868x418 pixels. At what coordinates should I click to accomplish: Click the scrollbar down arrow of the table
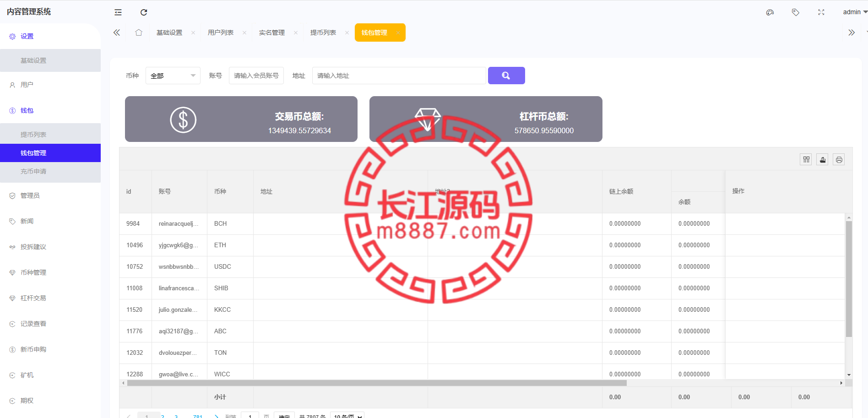(x=849, y=375)
